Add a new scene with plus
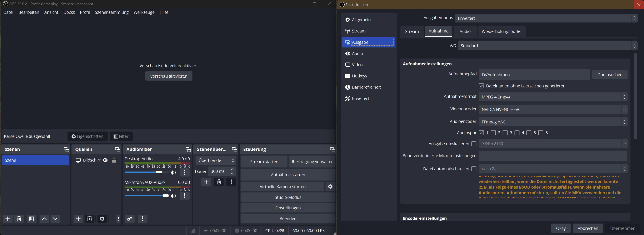Image resolution: width=644 pixels, height=235 pixels. coord(8,219)
